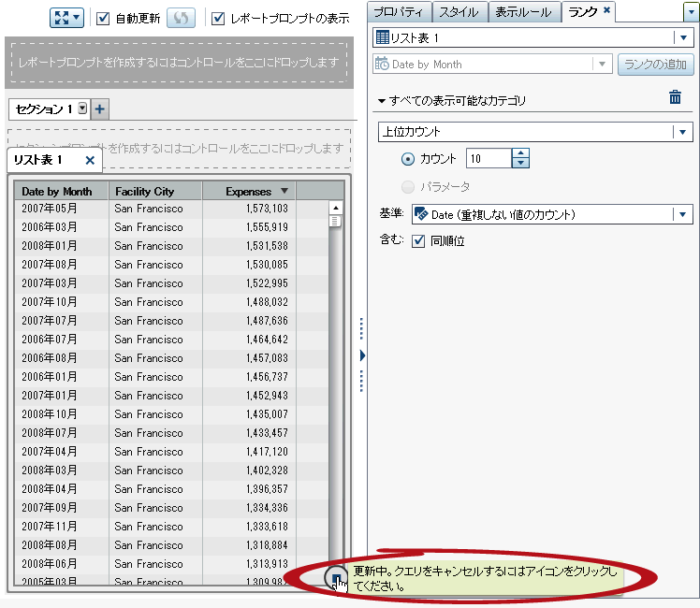Close the リスト表 1 object
Viewport: 700px width, 608px height.
tap(90, 160)
